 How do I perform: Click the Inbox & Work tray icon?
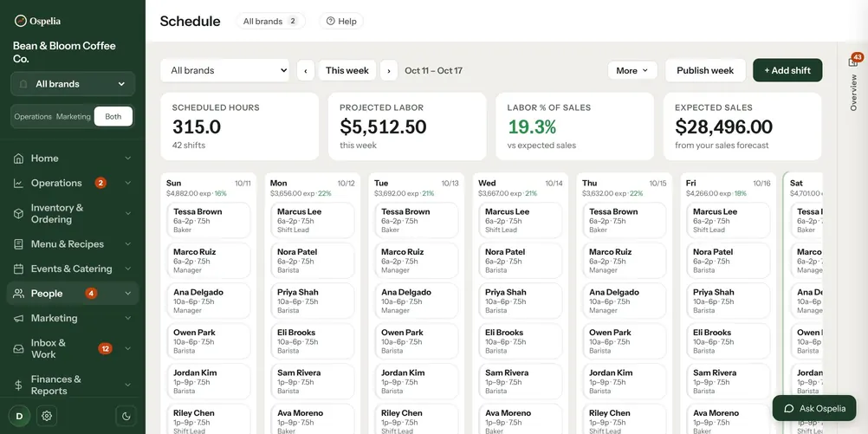(x=18, y=349)
